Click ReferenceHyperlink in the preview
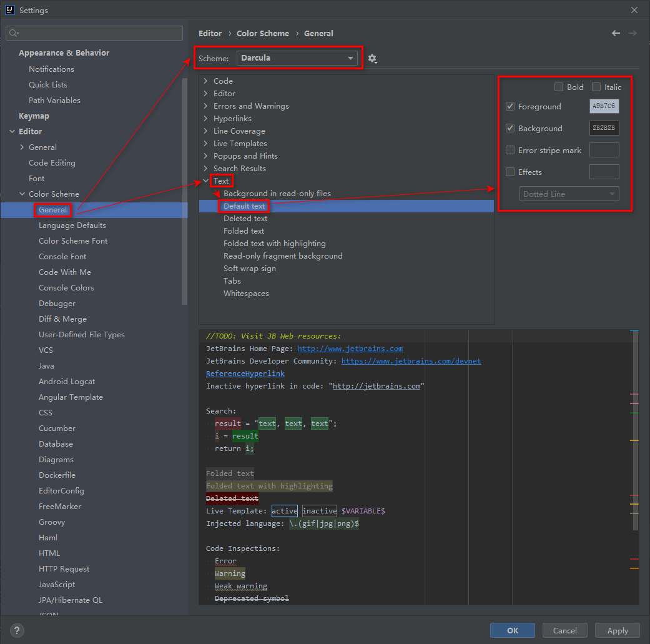 pyautogui.click(x=245, y=373)
